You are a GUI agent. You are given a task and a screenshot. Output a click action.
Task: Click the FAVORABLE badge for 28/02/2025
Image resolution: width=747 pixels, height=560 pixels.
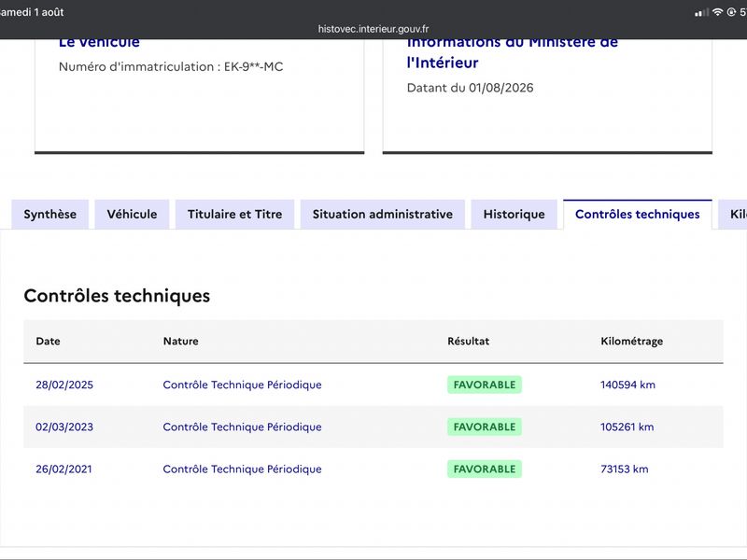click(485, 385)
